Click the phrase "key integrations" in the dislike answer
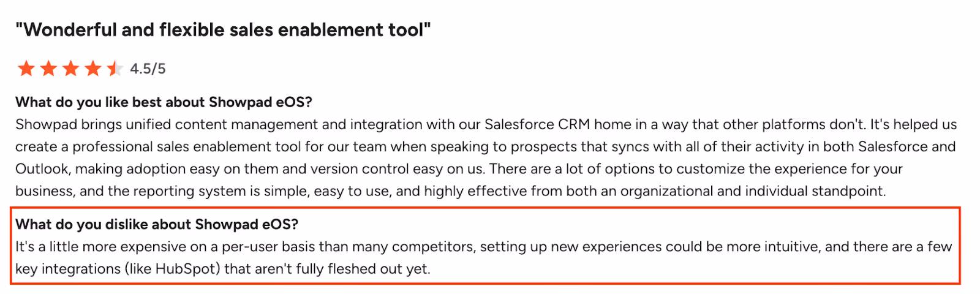The image size is (980, 294). coord(68,269)
